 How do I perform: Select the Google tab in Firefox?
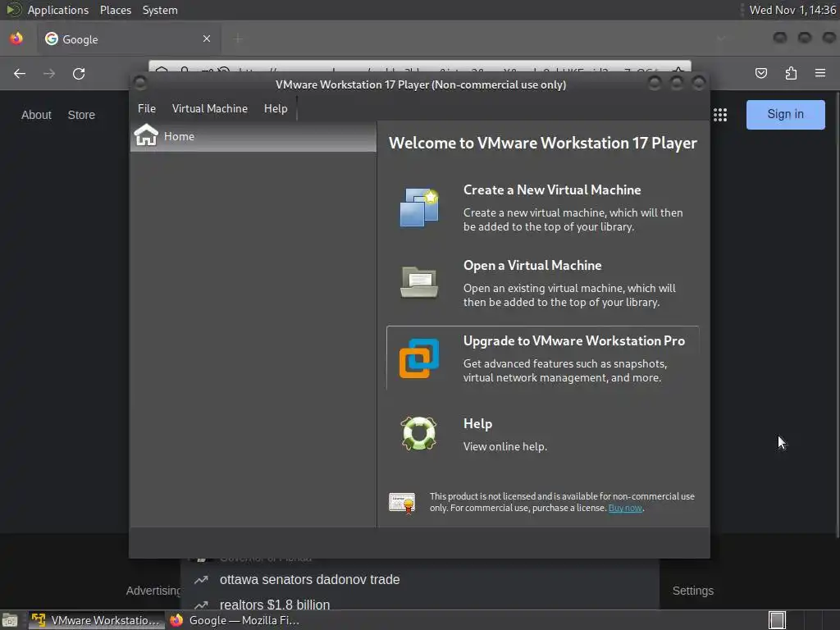click(x=129, y=39)
